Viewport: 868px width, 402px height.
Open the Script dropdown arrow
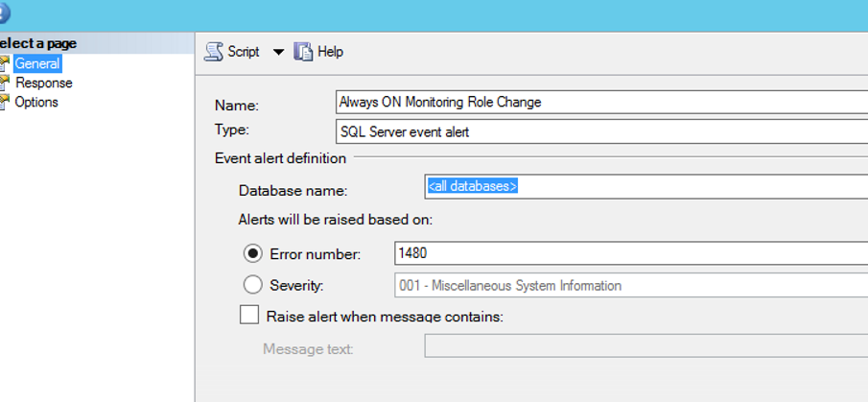(x=278, y=52)
